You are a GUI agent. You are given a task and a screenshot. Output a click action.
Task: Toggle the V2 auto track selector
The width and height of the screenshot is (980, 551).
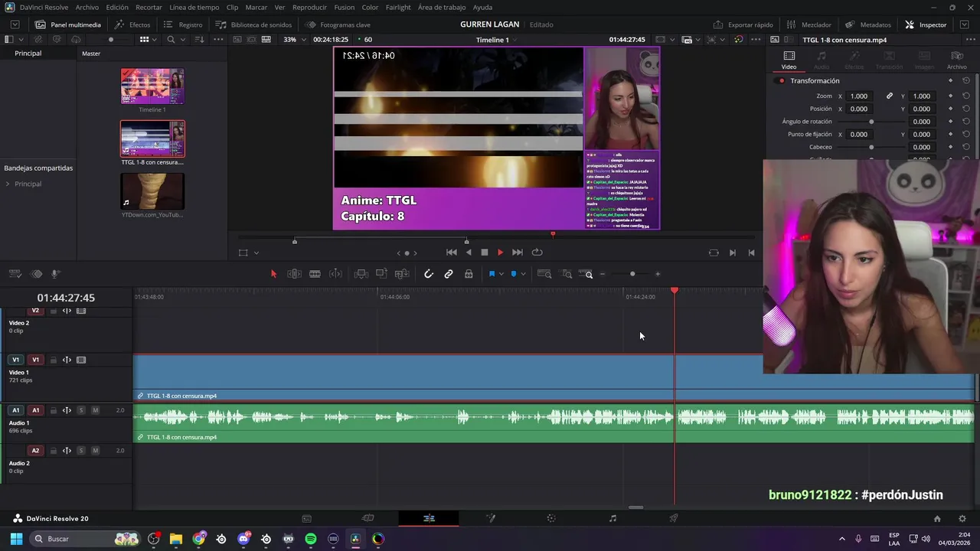point(67,311)
